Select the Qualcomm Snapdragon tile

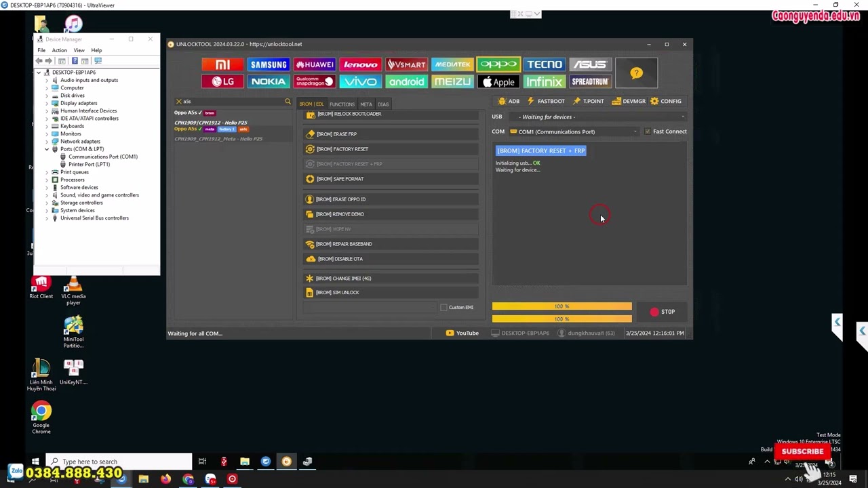tap(315, 81)
